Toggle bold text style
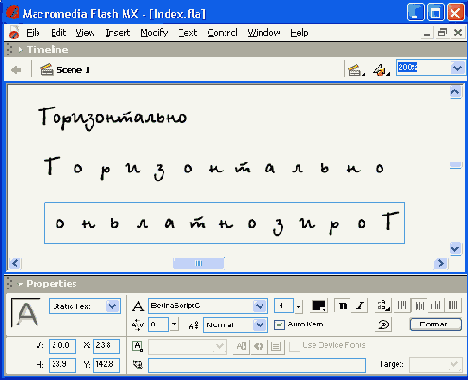Screen dimensions: 468x380 (343, 306)
